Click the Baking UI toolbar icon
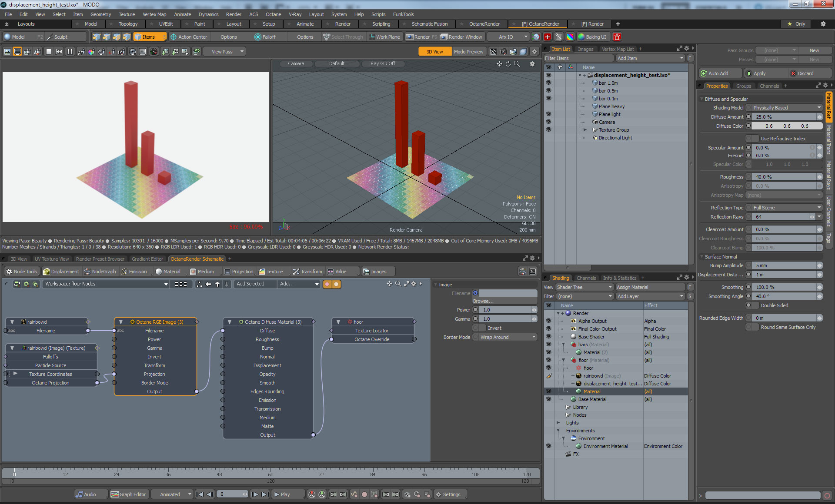This screenshot has width=835, height=504. click(x=581, y=37)
